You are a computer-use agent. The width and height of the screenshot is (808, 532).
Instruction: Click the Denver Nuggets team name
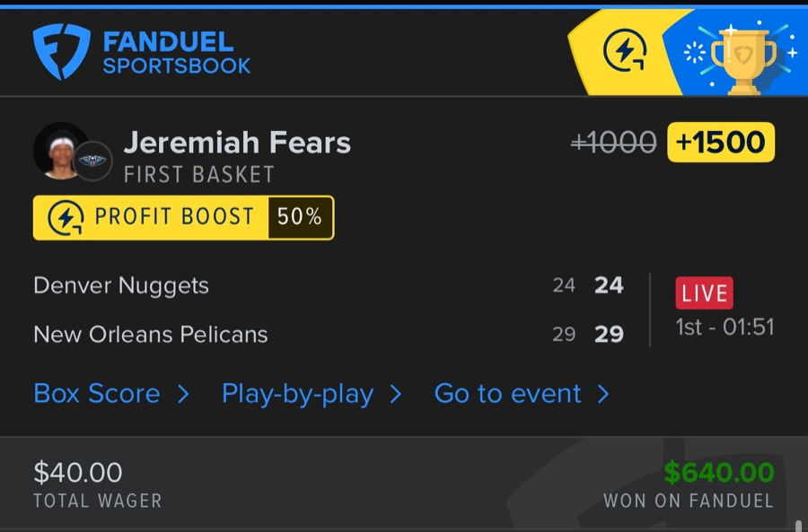121,285
